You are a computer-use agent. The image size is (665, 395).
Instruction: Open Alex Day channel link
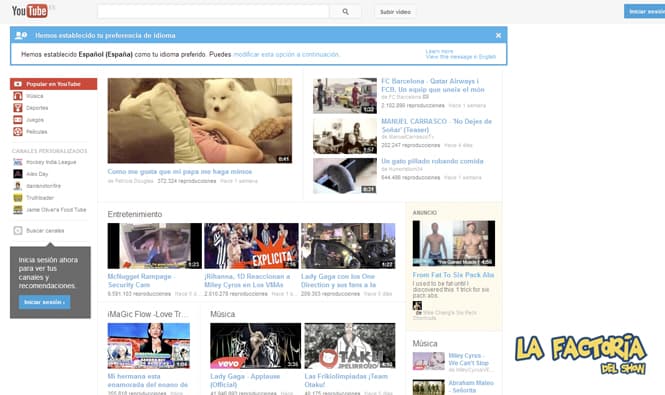tap(37, 174)
